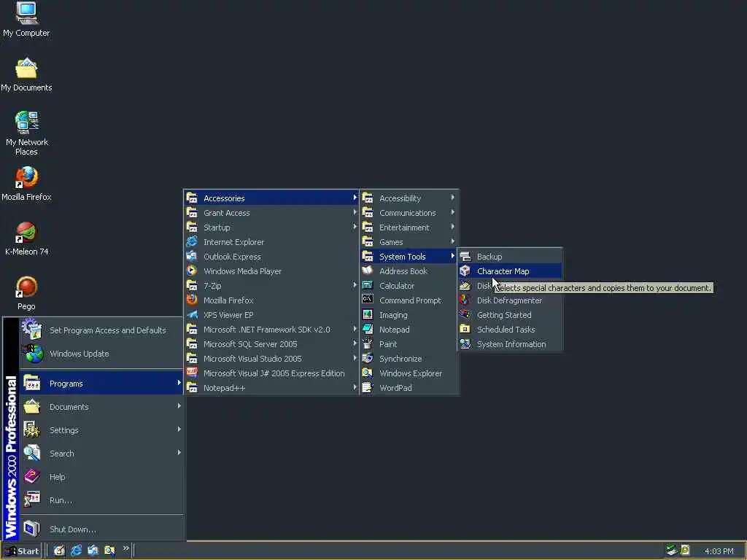Click the XPS Viewer EP icon
747x560 pixels.
click(x=192, y=315)
